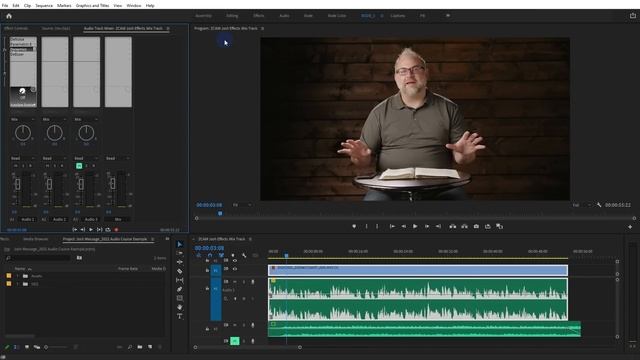Click the Lift button

(453, 226)
